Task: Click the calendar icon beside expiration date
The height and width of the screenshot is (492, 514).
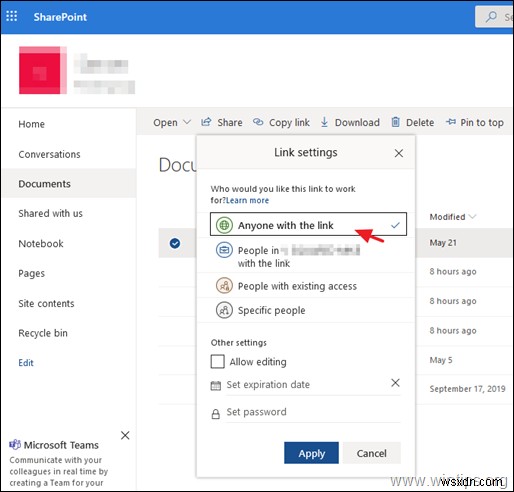Action: pyautogui.click(x=216, y=385)
